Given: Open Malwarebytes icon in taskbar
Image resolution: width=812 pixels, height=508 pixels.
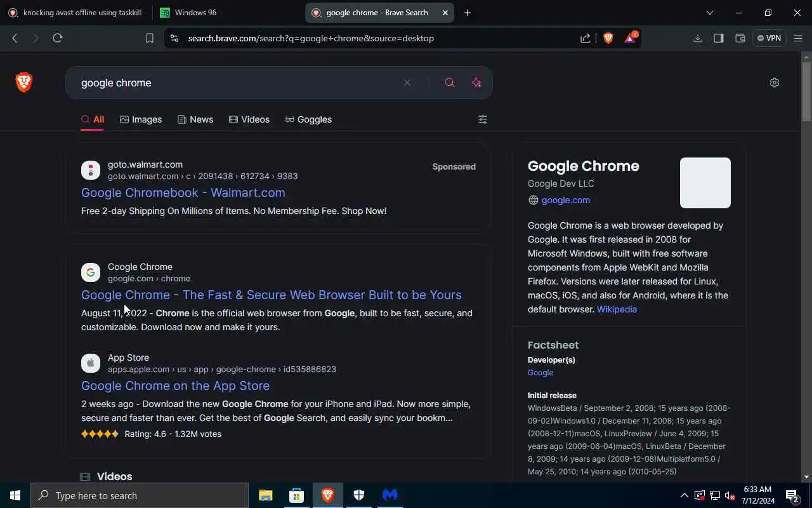Looking at the screenshot, I should [x=390, y=495].
